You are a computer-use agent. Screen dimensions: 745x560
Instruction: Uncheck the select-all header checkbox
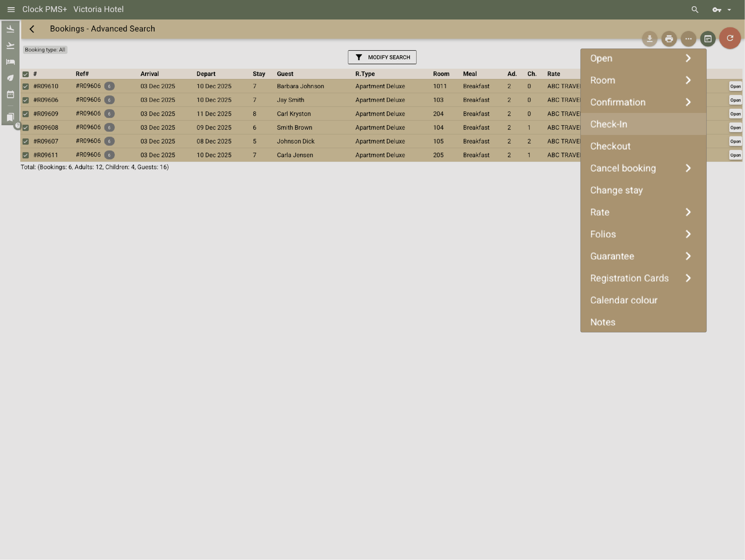[x=25, y=74]
